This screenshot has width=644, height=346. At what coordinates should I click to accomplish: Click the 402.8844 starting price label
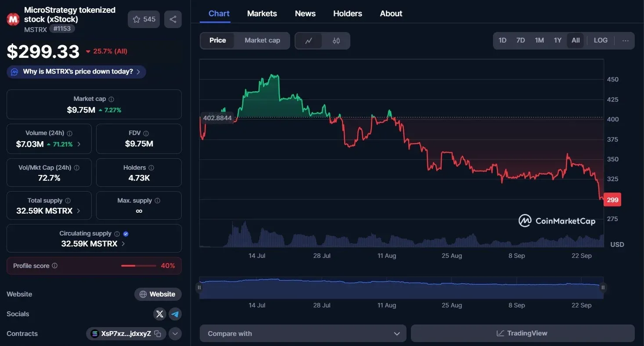coord(217,118)
